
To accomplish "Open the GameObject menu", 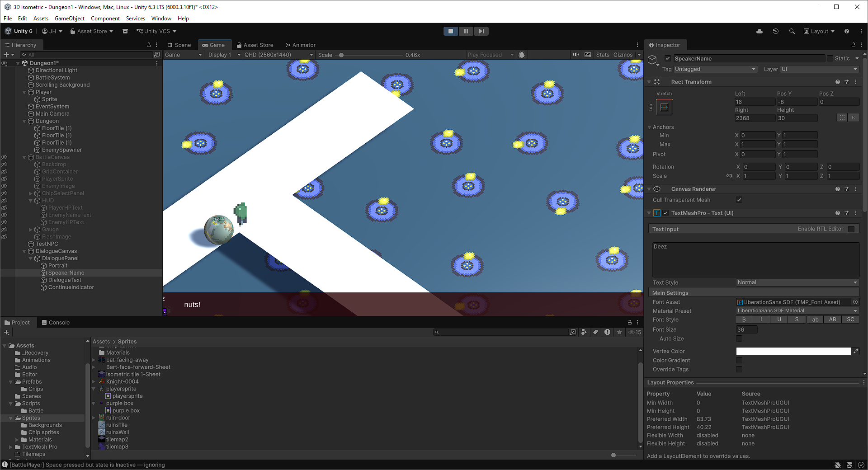I will click(70, 19).
